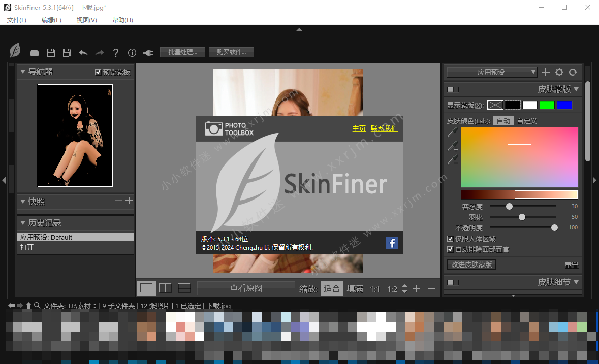Open the 视图(V) menu
The width and height of the screenshot is (599, 364).
86,20
